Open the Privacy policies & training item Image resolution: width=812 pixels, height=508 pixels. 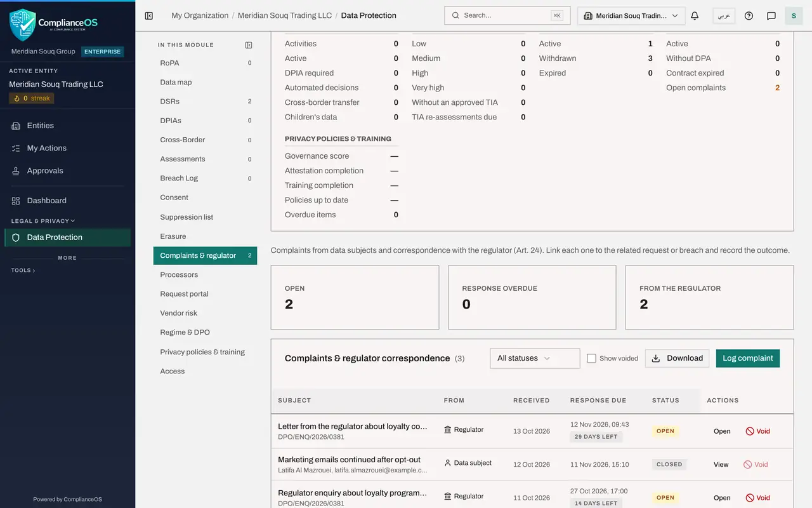(205, 352)
